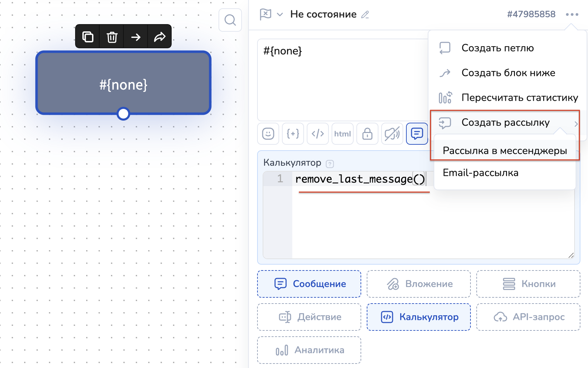Toggle the lock protection icon
Image resolution: width=588 pixels, height=368 pixels.
367,134
